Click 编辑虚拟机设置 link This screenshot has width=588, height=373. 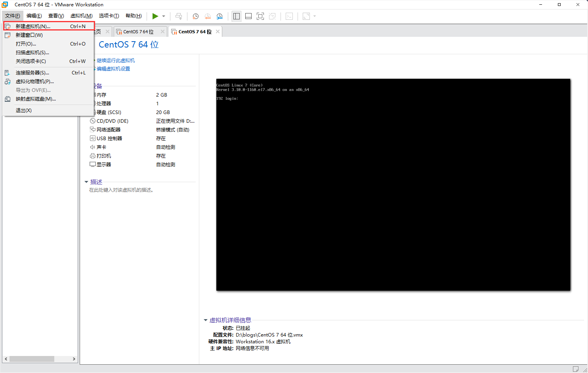[113, 69]
